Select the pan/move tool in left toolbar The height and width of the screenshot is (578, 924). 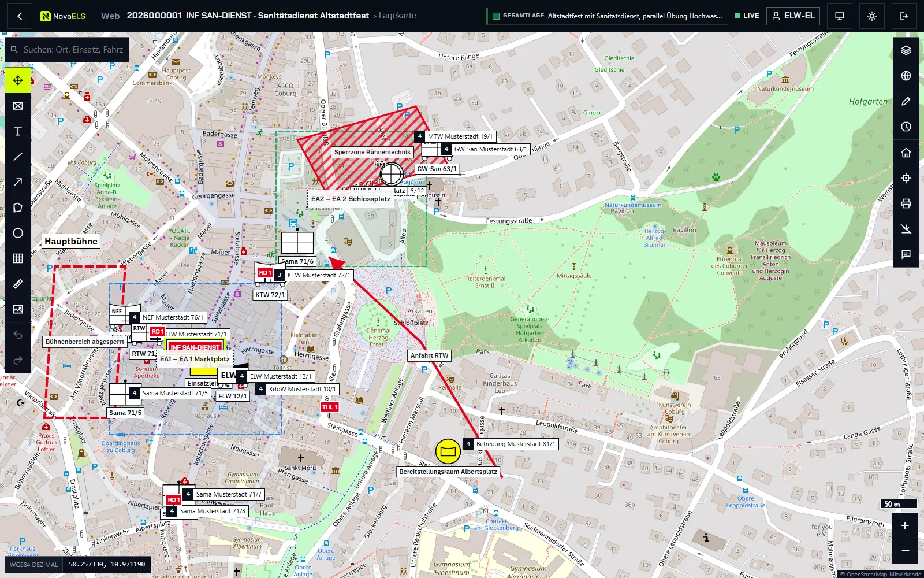[x=18, y=80]
